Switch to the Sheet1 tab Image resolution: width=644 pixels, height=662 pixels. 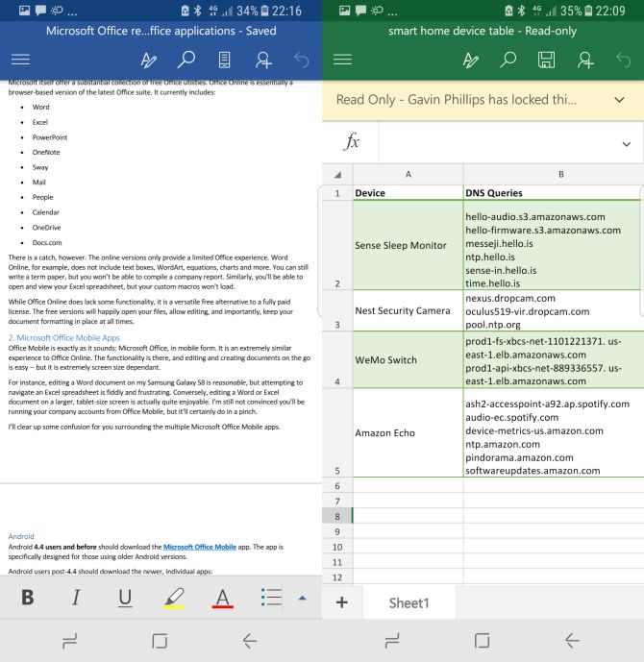click(409, 602)
